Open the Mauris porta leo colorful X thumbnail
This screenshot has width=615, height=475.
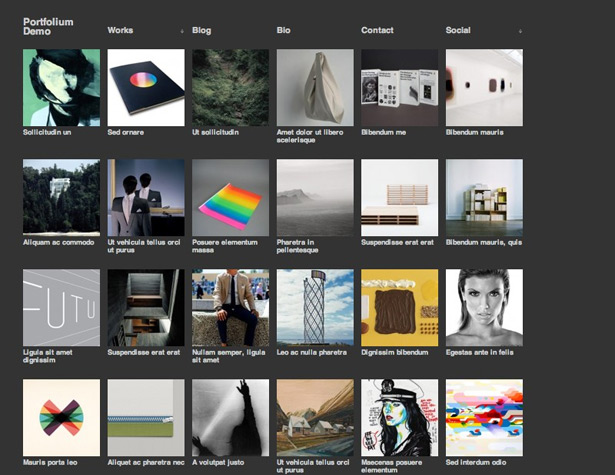pyautogui.click(x=61, y=417)
